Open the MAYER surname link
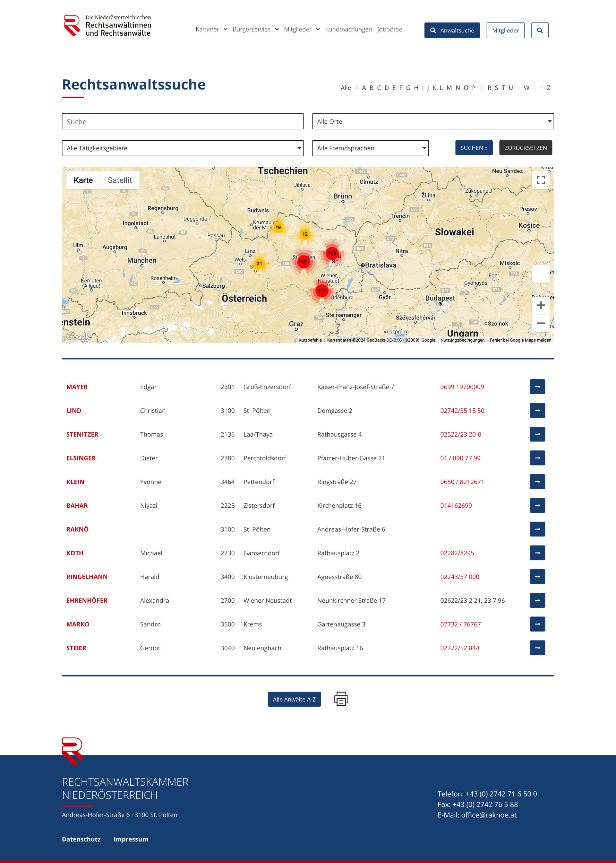616x863 pixels. point(77,387)
